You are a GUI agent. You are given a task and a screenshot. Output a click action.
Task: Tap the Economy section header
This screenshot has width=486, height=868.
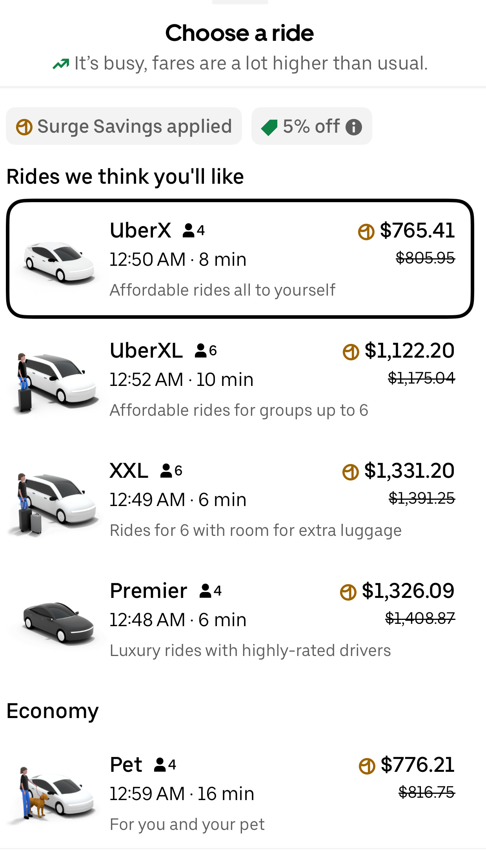pyautogui.click(x=53, y=711)
